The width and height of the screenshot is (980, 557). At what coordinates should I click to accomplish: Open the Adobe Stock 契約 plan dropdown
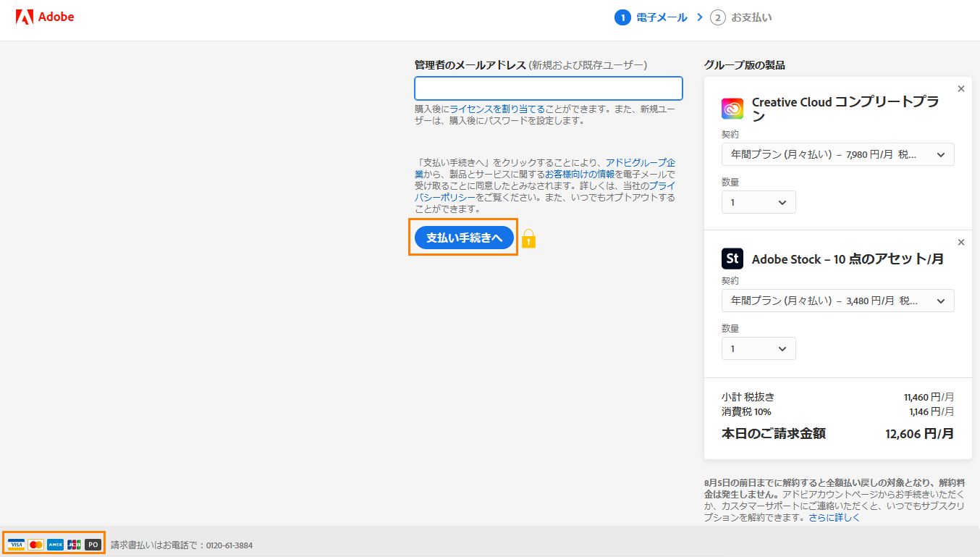pos(837,301)
